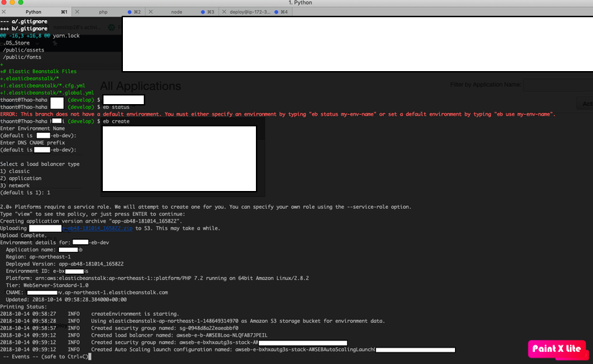The image size is (593, 364).
Task: Click '-- Events -- (safe to Ctrl+C)' line
Action: (45, 356)
